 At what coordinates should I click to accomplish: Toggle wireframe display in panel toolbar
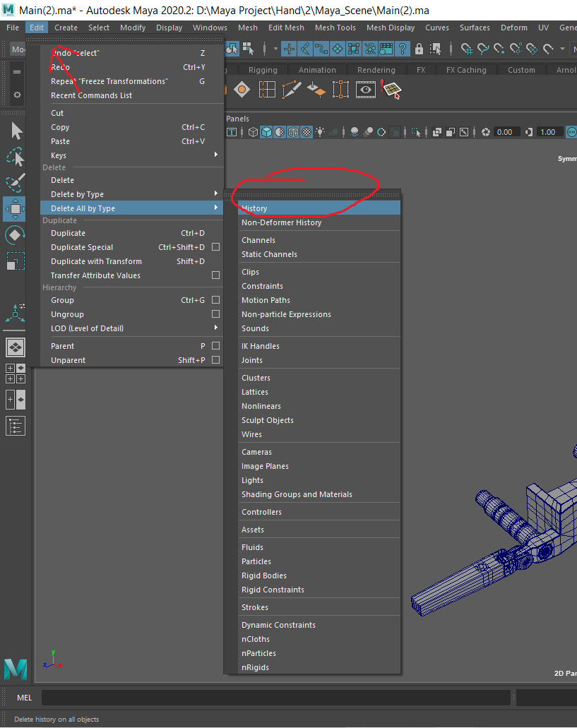coord(253,132)
